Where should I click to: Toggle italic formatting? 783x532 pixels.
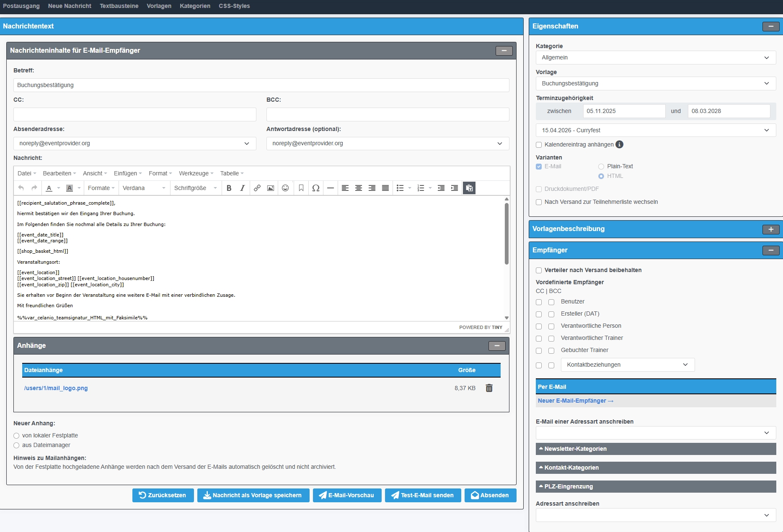pos(242,188)
